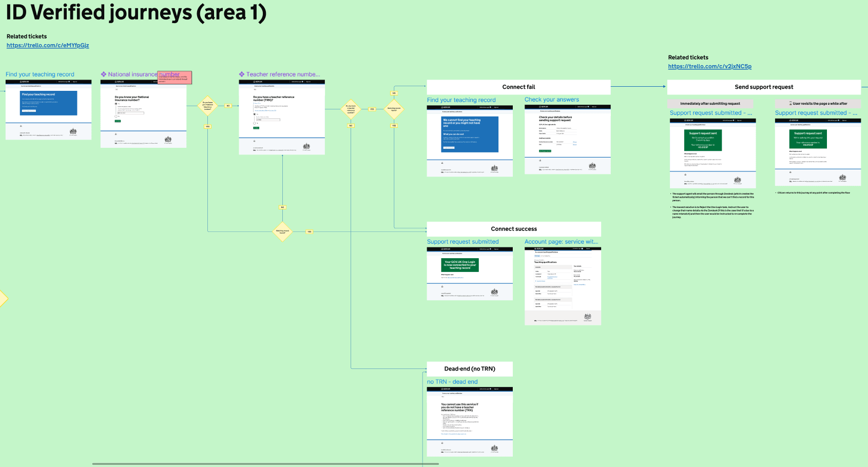Click the GOV.UK logo on the Connect fail teaching record screen
The width and height of the screenshot is (868, 467).
[x=446, y=107]
